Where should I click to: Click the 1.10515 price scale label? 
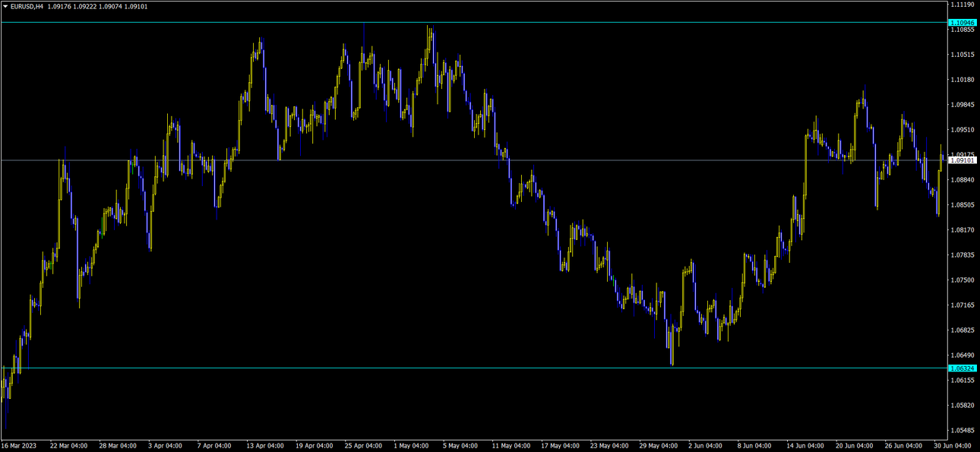963,55
